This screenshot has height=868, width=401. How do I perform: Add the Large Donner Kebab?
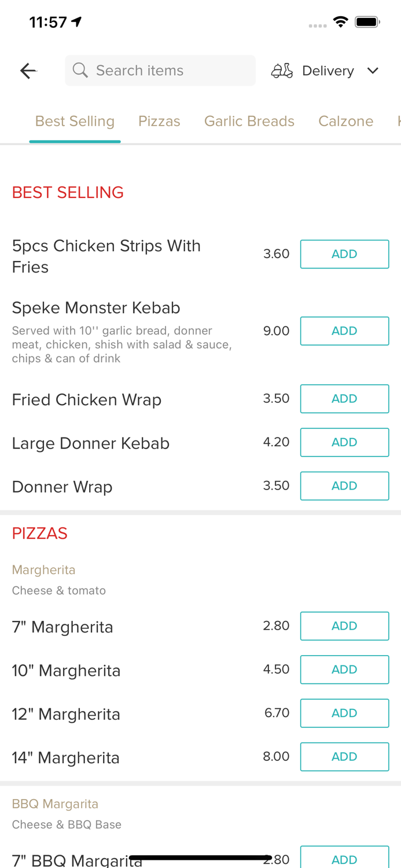click(344, 442)
